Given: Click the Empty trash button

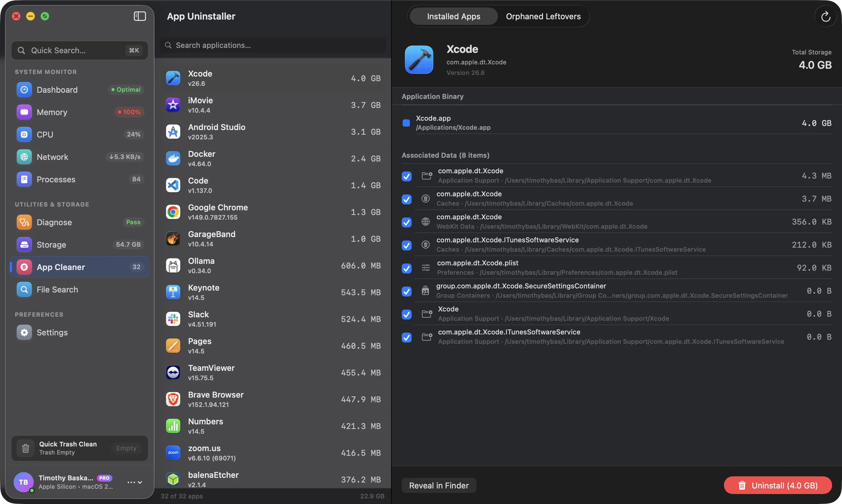Looking at the screenshot, I should [126, 448].
